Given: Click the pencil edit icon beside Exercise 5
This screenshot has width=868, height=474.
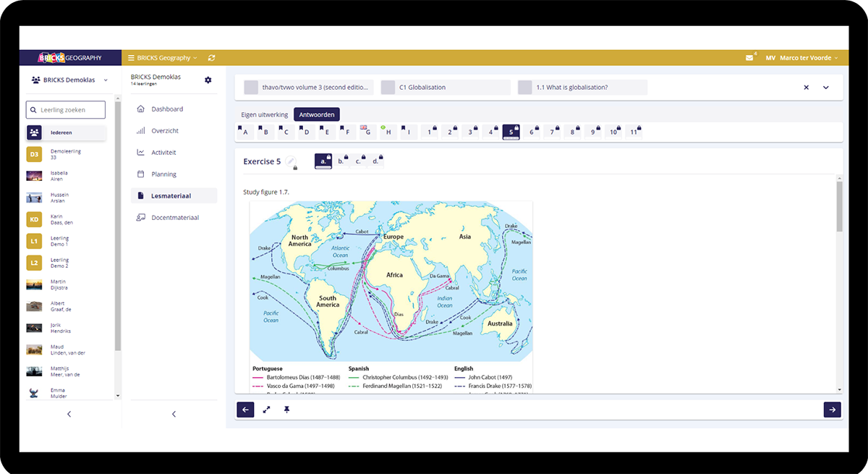Looking at the screenshot, I should pos(291,161).
